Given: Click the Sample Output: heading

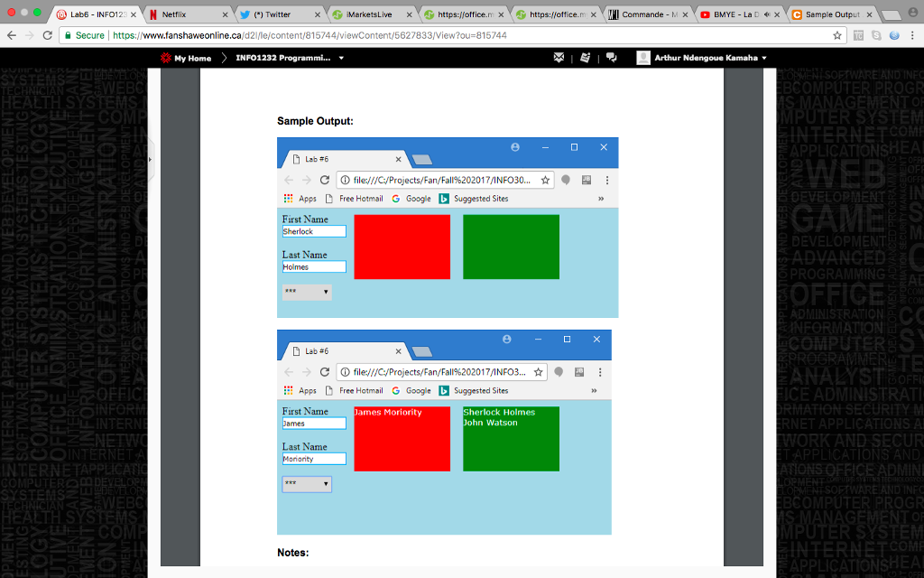Looking at the screenshot, I should point(315,121).
